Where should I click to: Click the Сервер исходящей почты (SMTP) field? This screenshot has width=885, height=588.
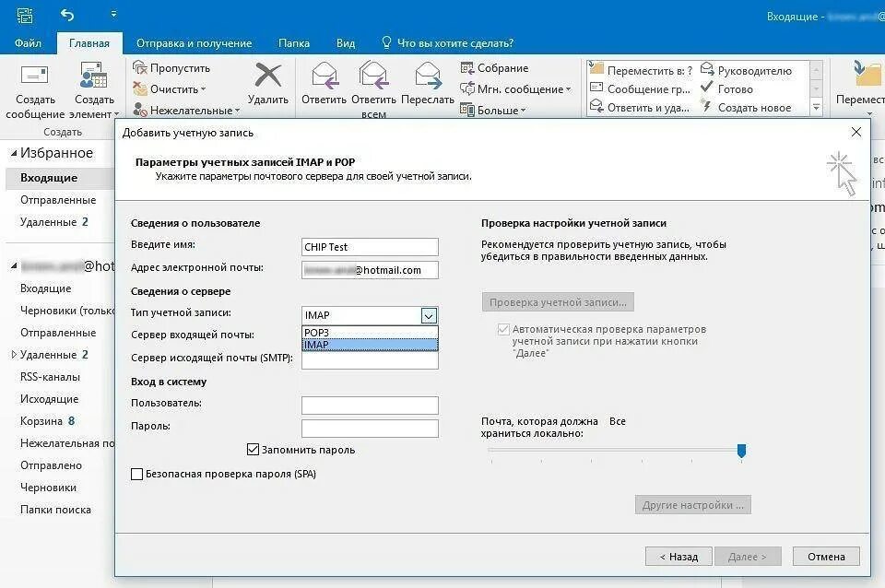coord(370,360)
